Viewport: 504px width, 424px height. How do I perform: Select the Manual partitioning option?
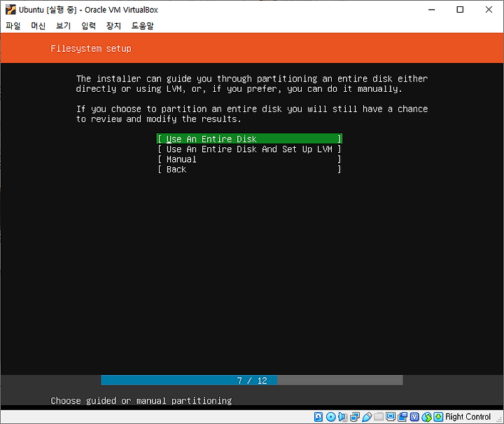[x=249, y=159]
